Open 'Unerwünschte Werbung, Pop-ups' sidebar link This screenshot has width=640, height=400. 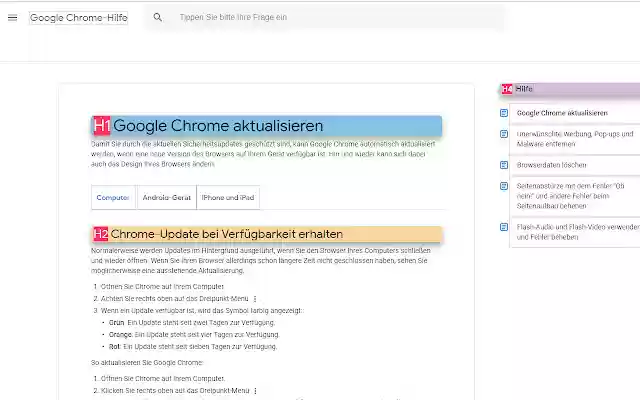point(575,139)
